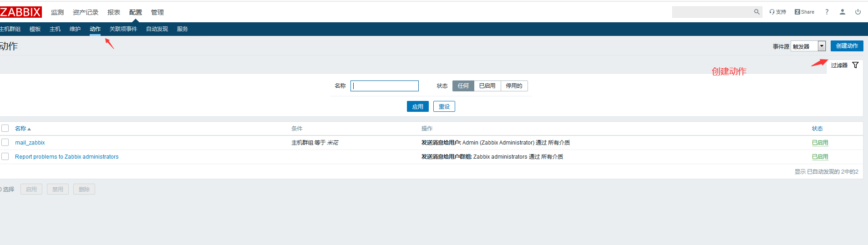Select the 已启用 status filter
The image size is (868, 245).
click(x=487, y=86)
